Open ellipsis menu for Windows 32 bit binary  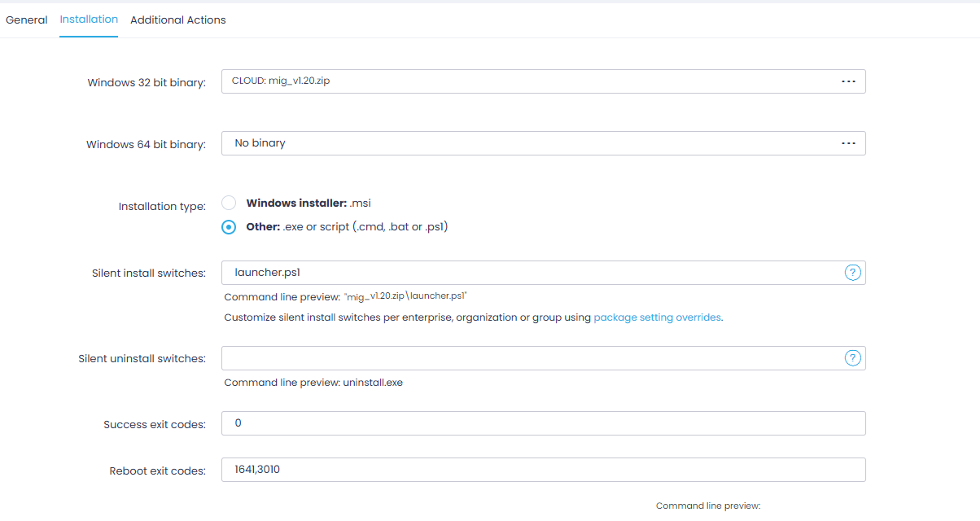(848, 81)
